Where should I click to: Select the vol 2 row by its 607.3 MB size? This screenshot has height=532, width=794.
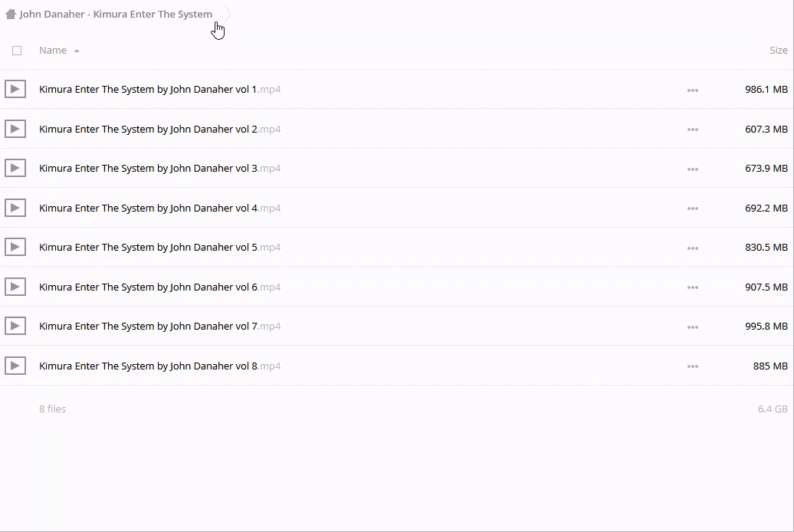[766, 129]
